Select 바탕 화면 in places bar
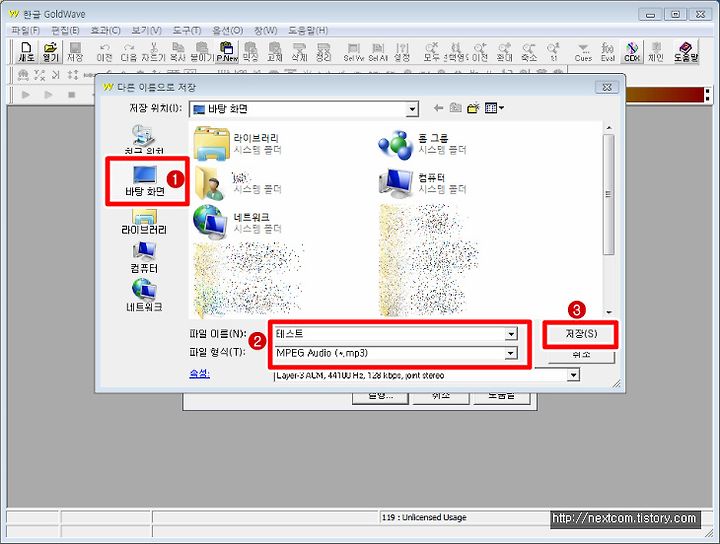This screenshot has height=544, width=720. 145,181
